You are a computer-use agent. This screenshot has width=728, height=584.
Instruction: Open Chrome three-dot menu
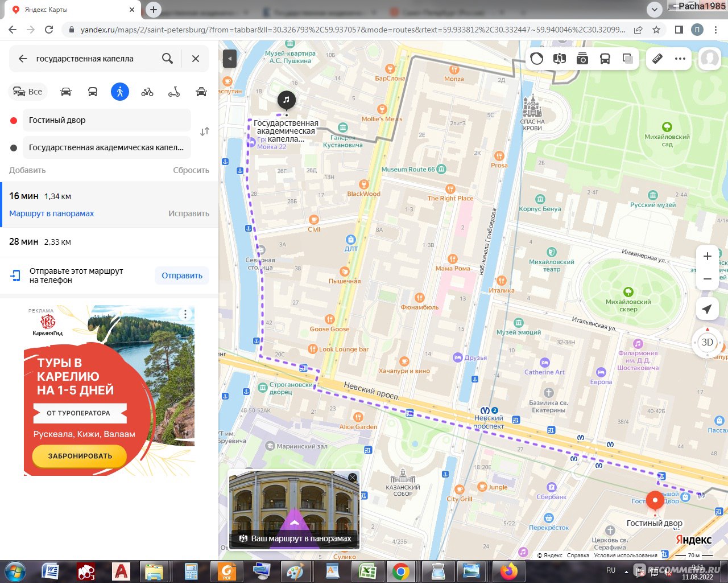click(715, 30)
